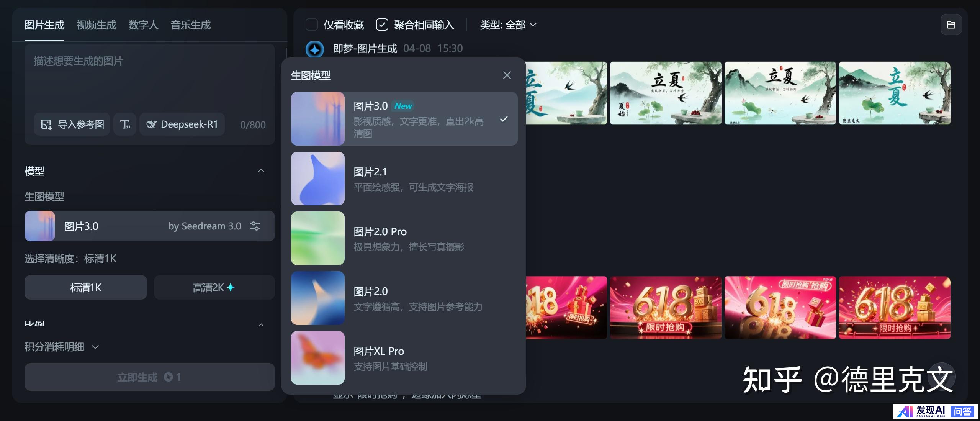The image size is (980, 421).
Task: Click the small 图片3.0 thumbnail in left panel
Action: 40,226
